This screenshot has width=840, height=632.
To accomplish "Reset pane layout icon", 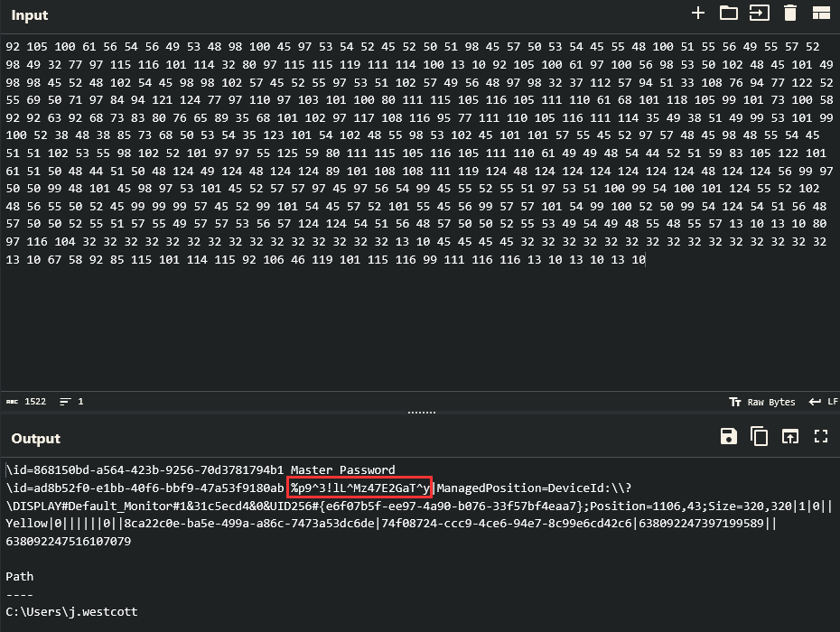I will [821, 13].
